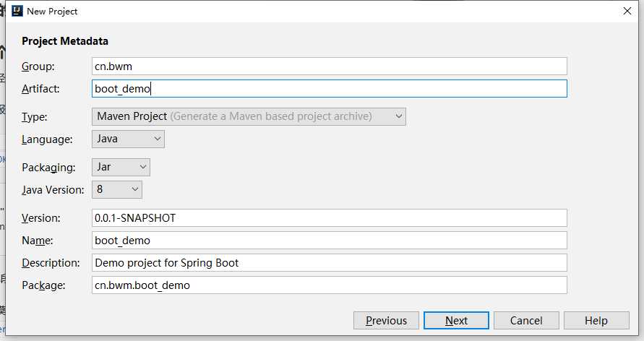Click the Version label
Image resolution: width=644 pixels, height=341 pixels.
click(41, 218)
